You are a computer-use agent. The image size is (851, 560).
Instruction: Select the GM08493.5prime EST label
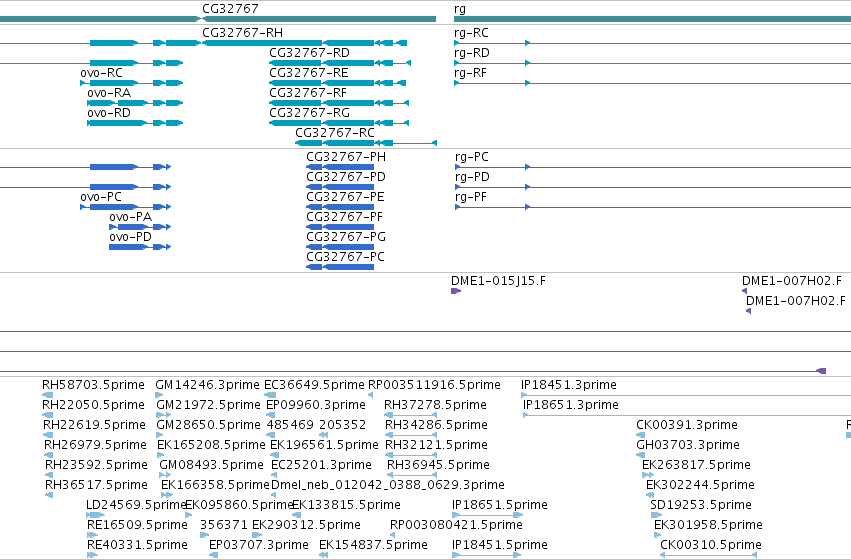[x=211, y=465]
